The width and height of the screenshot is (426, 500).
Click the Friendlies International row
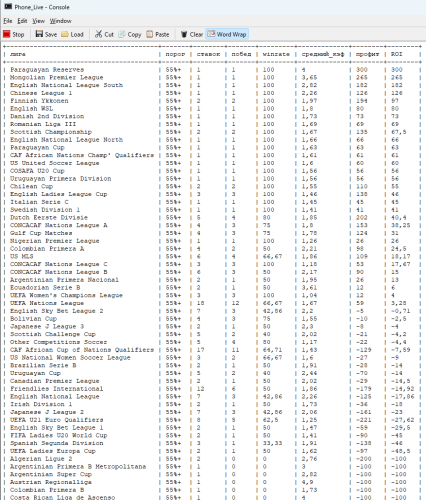point(212,389)
